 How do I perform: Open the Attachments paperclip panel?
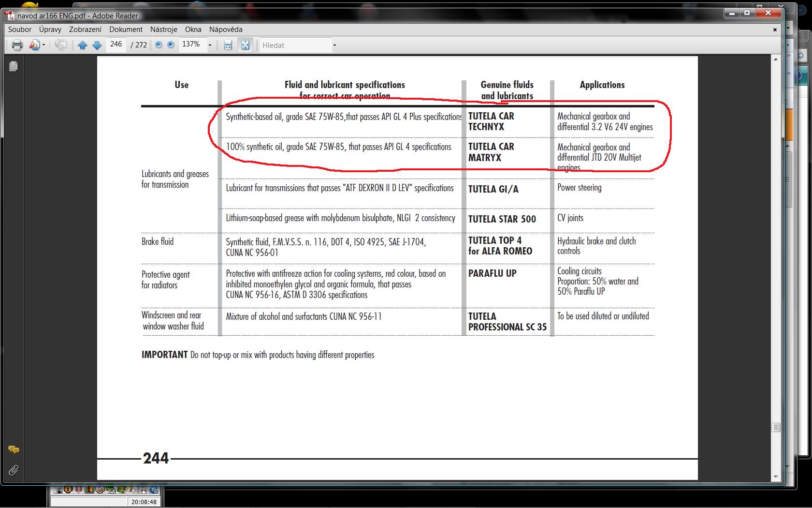14,470
